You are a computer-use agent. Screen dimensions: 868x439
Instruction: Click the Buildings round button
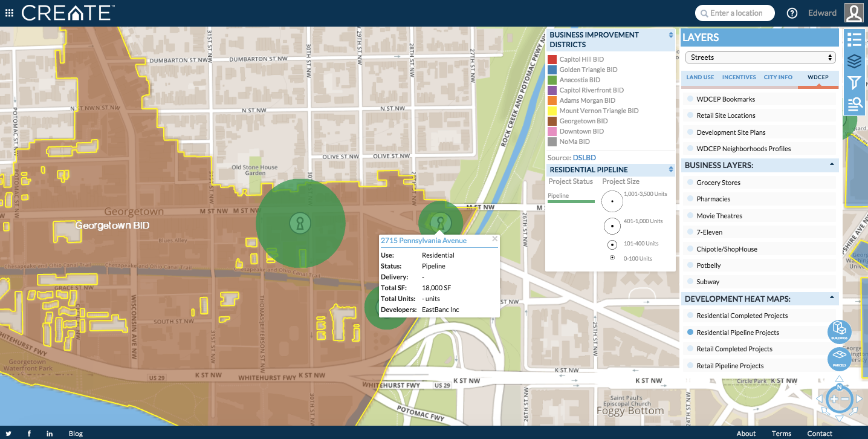(839, 331)
